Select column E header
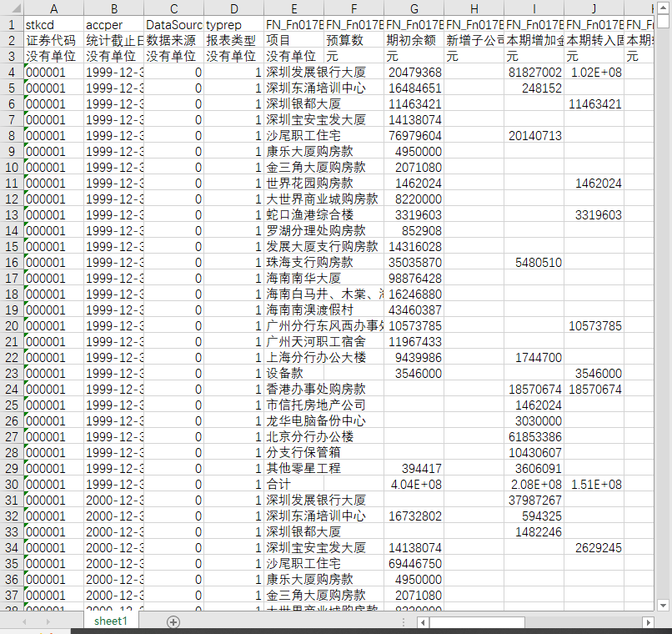 293,8
